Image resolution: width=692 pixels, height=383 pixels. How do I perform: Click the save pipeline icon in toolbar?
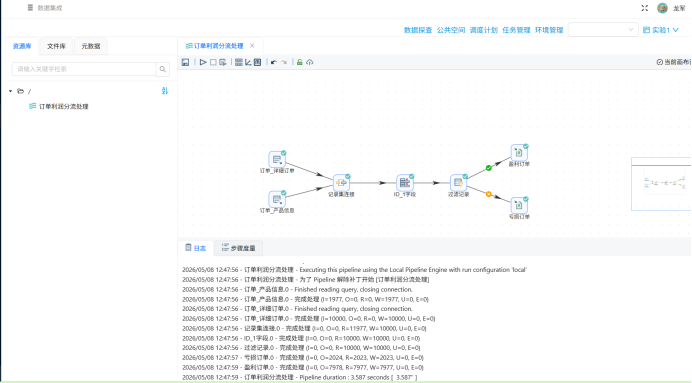click(x=185, y=62)
